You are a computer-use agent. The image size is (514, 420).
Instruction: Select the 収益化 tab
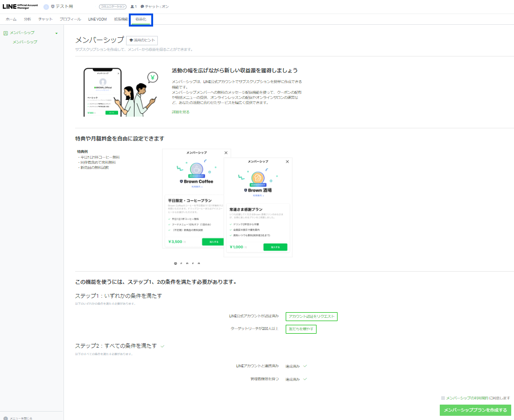(x=141, y=19)
